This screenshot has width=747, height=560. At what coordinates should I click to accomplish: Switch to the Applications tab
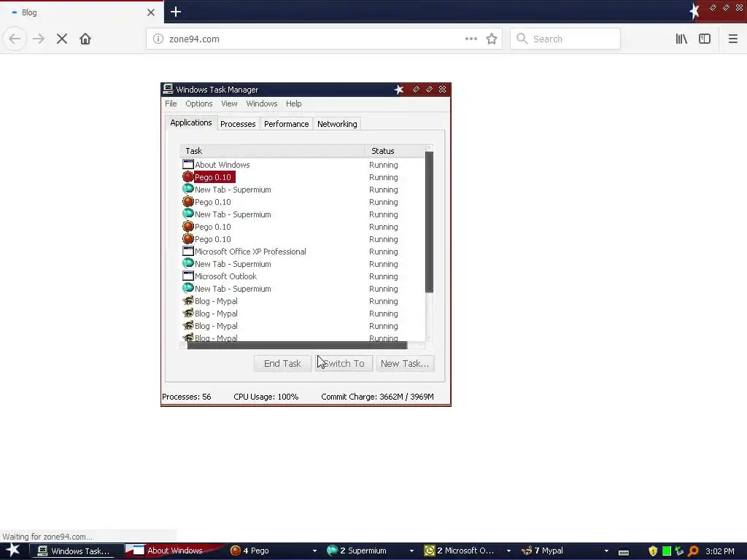pos(191,122)
